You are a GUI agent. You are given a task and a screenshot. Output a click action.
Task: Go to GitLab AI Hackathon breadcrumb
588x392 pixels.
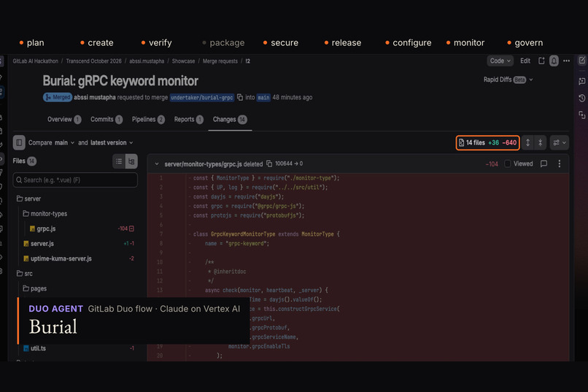[x=35, y=61]
